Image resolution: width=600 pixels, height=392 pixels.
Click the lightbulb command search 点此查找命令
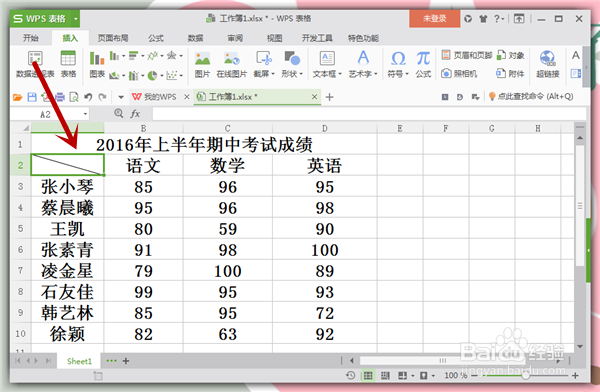point(531,96)
